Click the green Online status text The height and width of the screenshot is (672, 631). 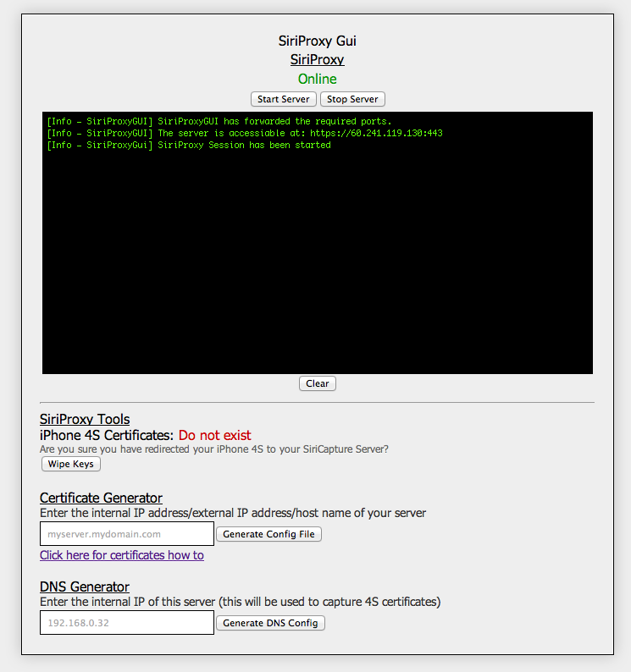point(318,79)
